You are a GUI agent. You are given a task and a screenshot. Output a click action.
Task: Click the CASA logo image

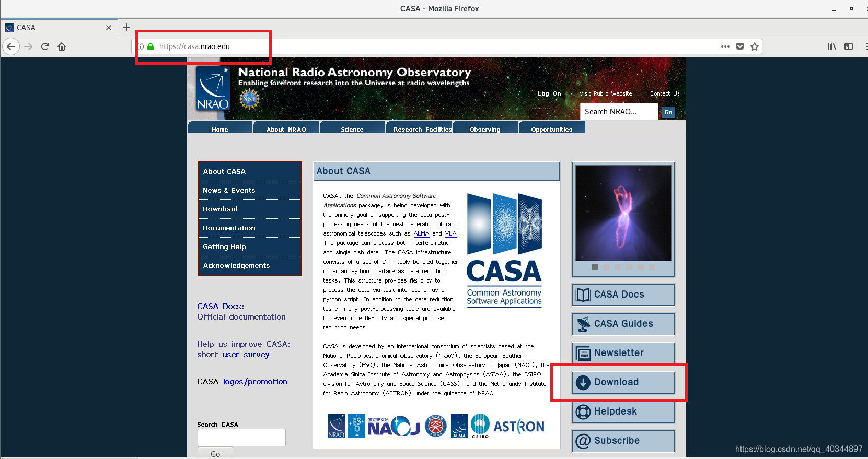(504, 250)
